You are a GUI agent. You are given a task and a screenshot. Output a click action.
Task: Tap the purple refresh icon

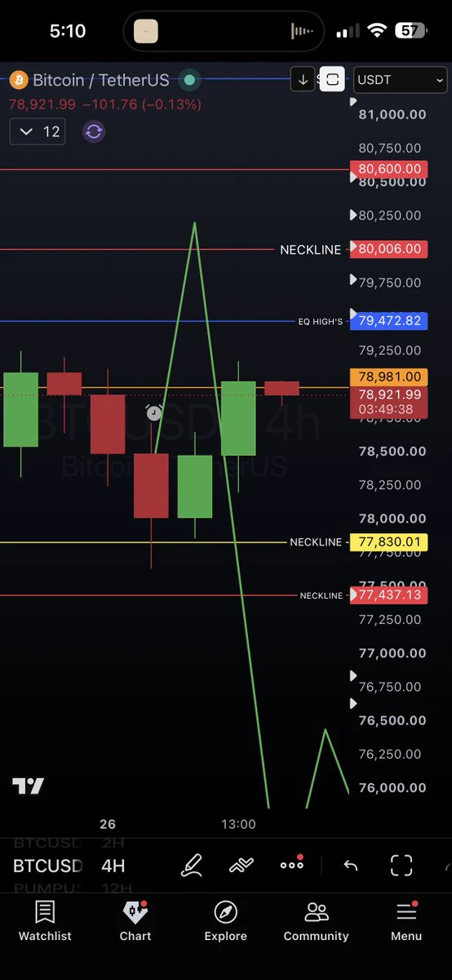[94, 131]
